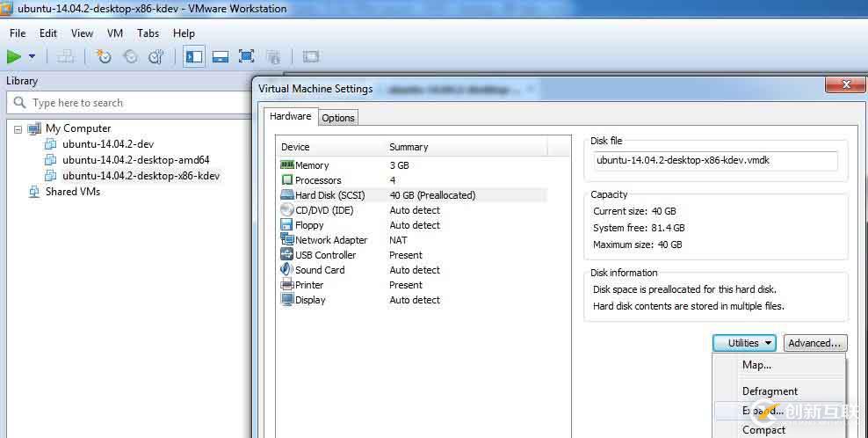The width and height of the screenshot is (868, 438).
Task: Open the Utilities dropdown button
Action: [744, 343]
